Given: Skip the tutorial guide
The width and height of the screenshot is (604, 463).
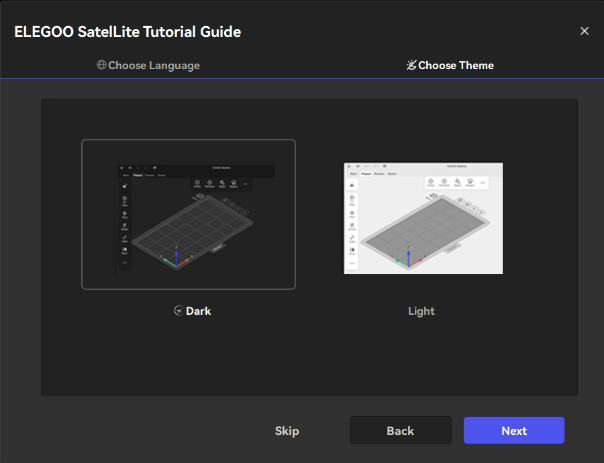Looking at the screenshot, I should 287,431.
